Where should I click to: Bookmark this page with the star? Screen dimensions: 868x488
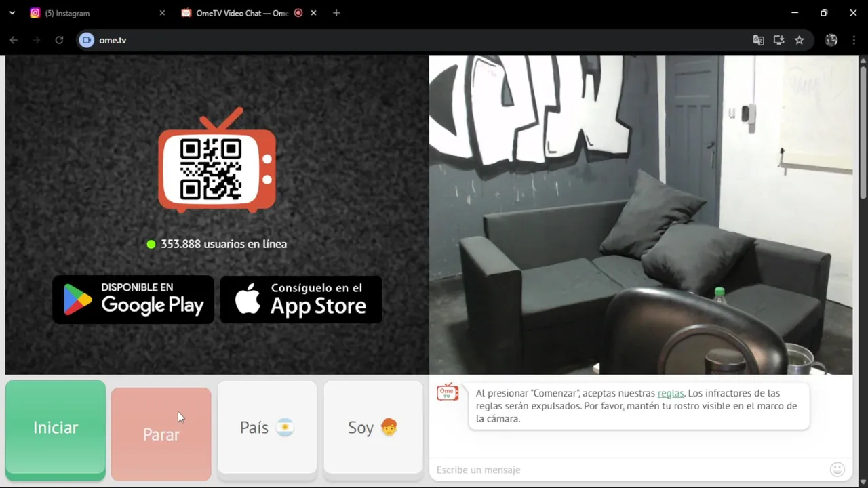(800, 40)
